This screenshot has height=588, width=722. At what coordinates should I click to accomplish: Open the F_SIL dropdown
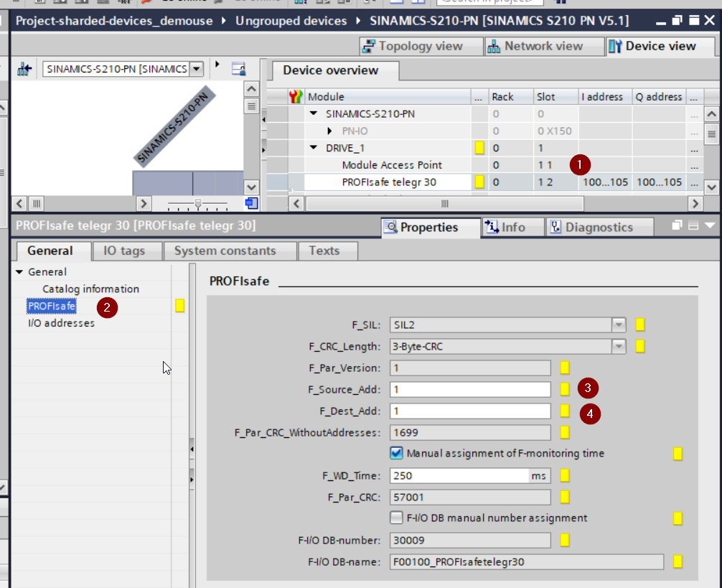[x=619, y=325]
